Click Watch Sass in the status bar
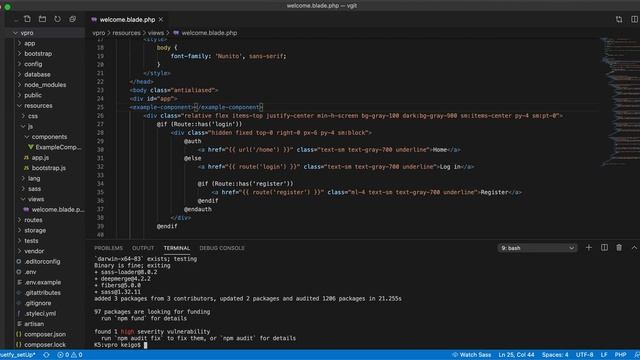The width and height of the screenshot is (640, 360). 471,355
